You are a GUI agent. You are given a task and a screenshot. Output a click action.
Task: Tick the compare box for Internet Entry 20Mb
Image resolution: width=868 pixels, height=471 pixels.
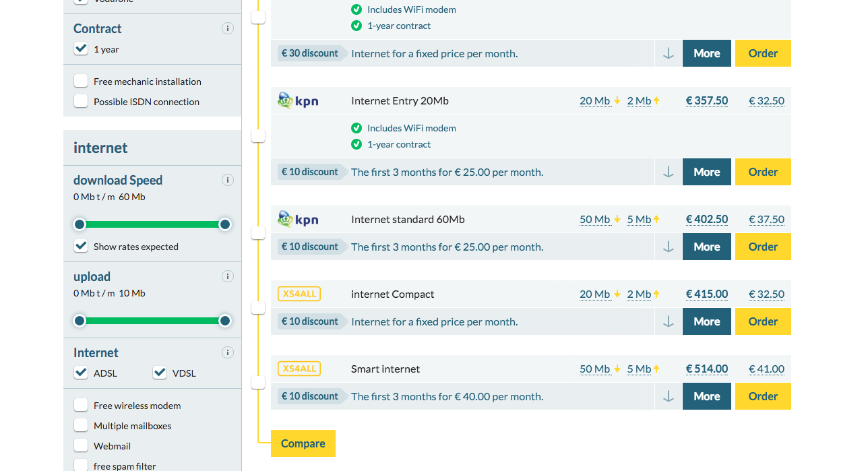coord(258,136)
